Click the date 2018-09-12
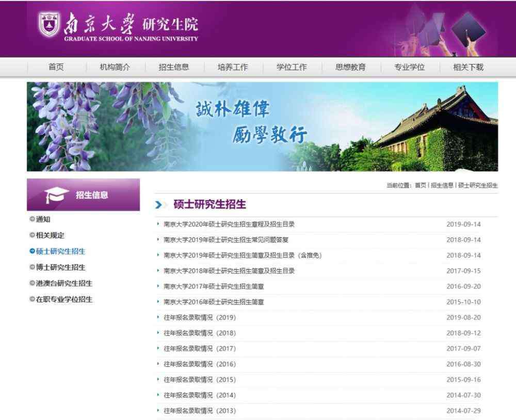 point(464,333)
